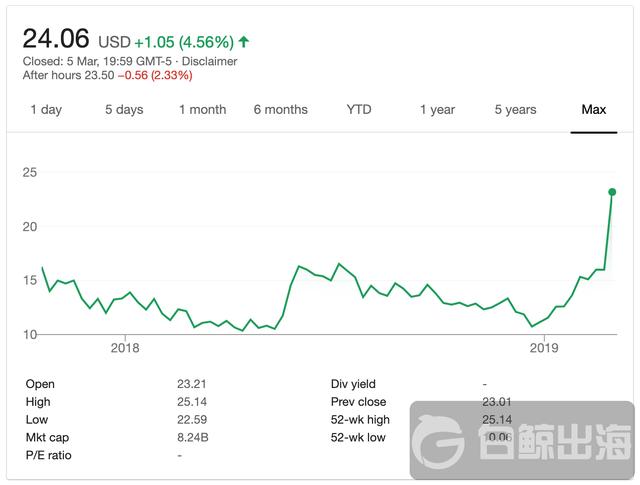
Task: Switch to the 1 year tab
Action: click(x=437, y=110)
